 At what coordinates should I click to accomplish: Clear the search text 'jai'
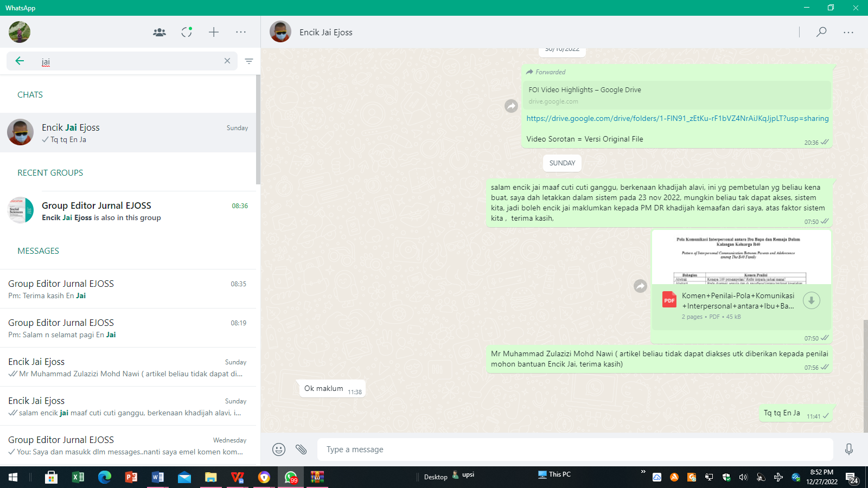[227, 61]
